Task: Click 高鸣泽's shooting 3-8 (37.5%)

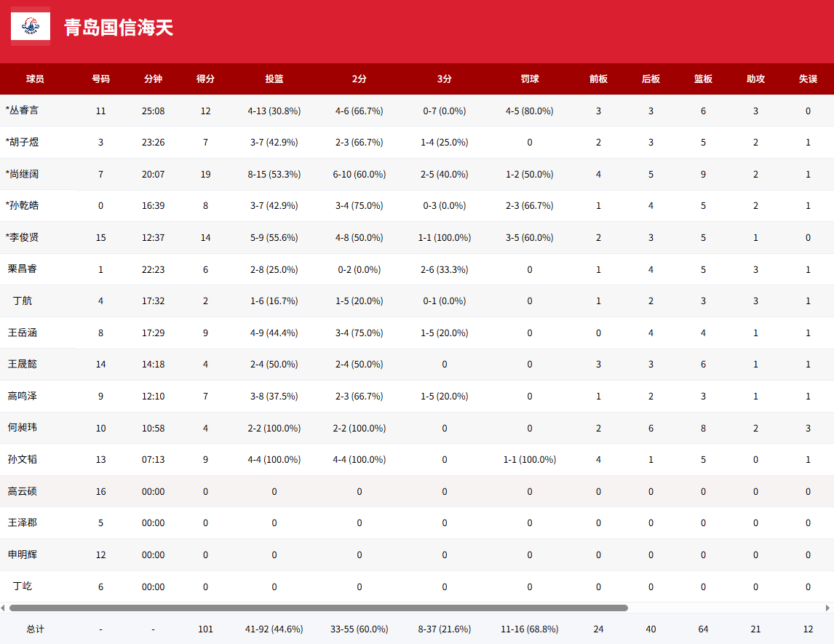Action: coord(274,396)
